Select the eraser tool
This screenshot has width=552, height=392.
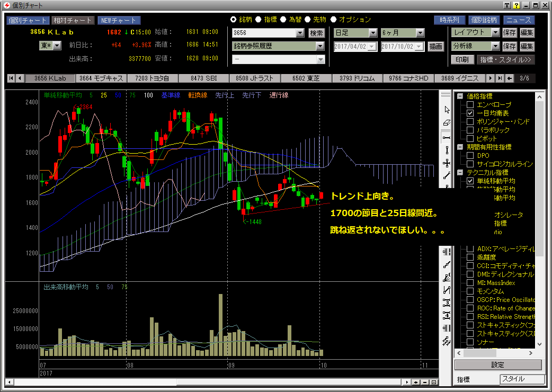[x=447, y=123]
